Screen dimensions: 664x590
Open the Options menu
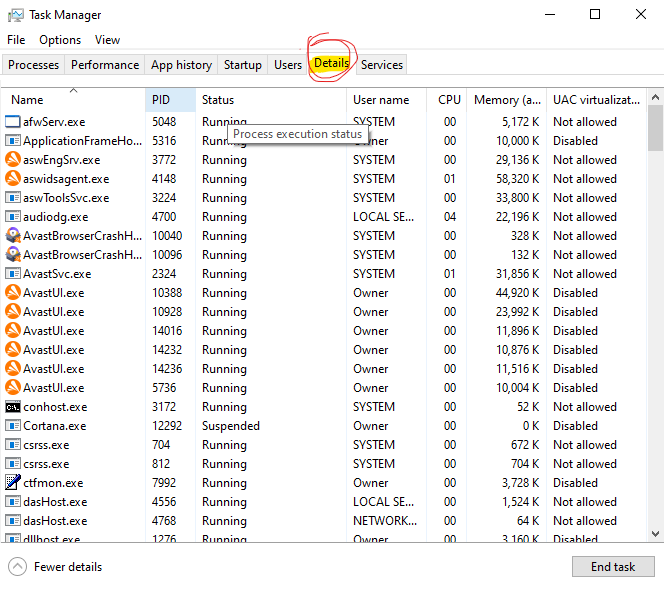tap(60, 40)
